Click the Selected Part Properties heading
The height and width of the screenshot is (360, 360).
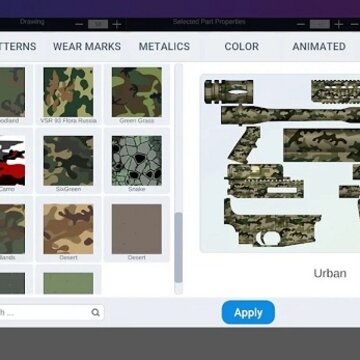pos(209,22)
